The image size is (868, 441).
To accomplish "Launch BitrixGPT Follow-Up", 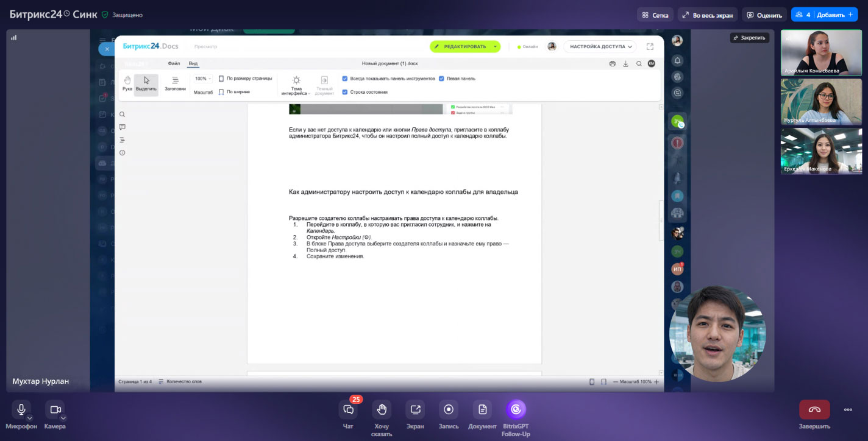I will (x=516, y=410).
